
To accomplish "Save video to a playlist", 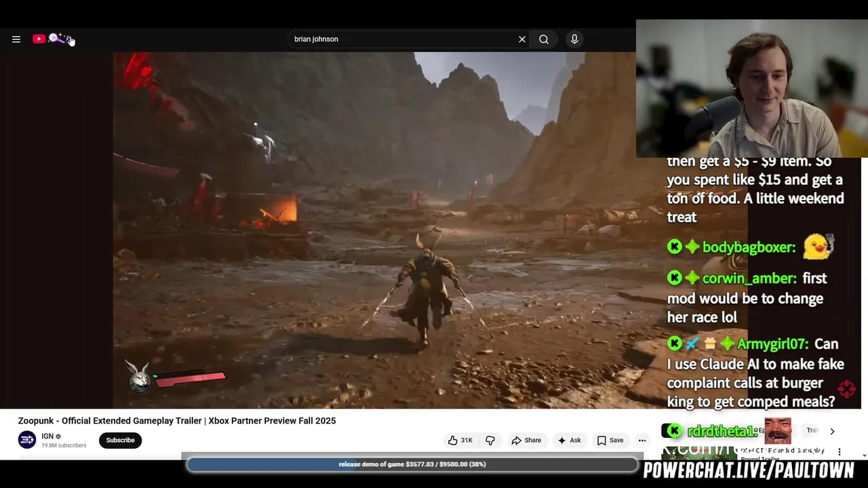I will 610,441.
